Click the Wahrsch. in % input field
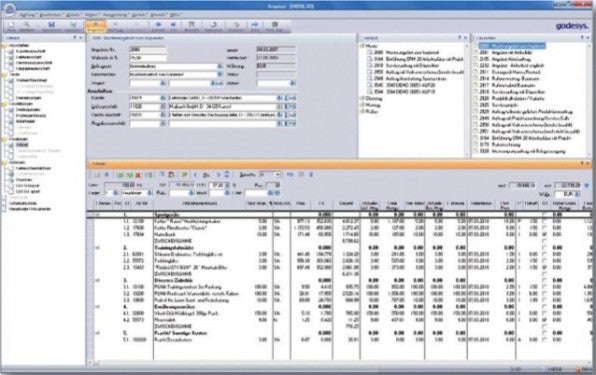Screen dimensions: 596x375 [x=147, y=58]
